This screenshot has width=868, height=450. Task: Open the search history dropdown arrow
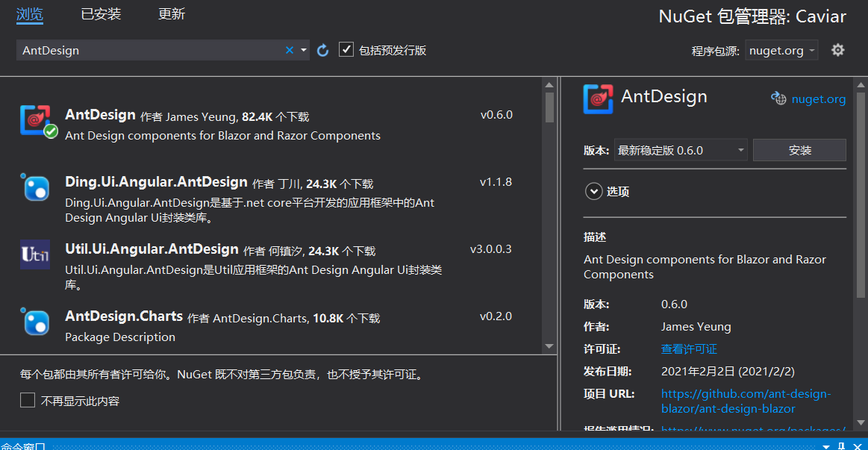click(x=303, y=50)
